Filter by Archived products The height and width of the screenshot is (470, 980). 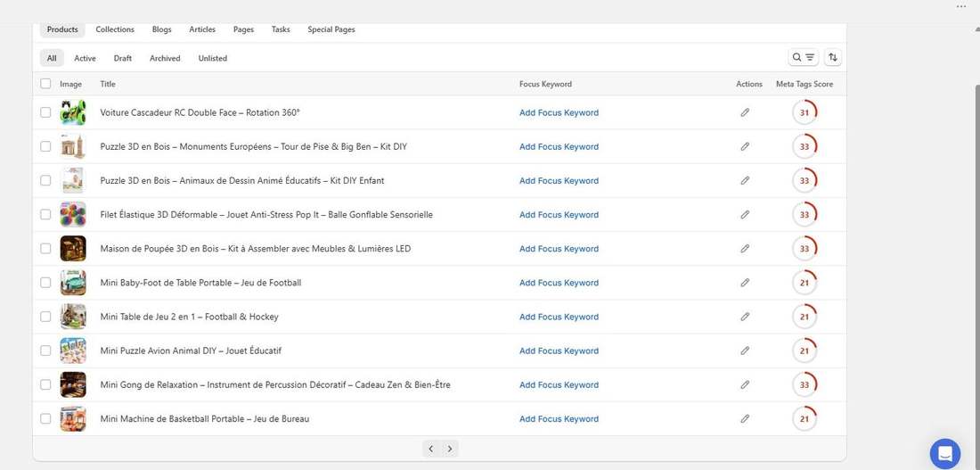point(165,58)
